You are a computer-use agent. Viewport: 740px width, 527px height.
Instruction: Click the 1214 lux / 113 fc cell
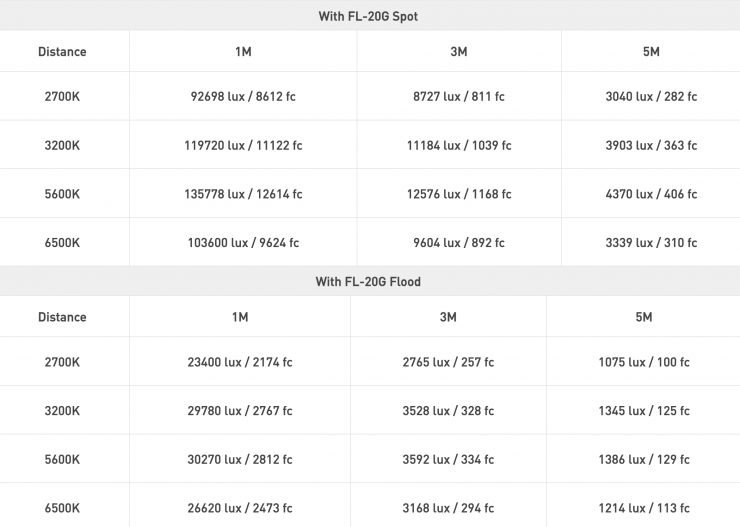[643, 508]
